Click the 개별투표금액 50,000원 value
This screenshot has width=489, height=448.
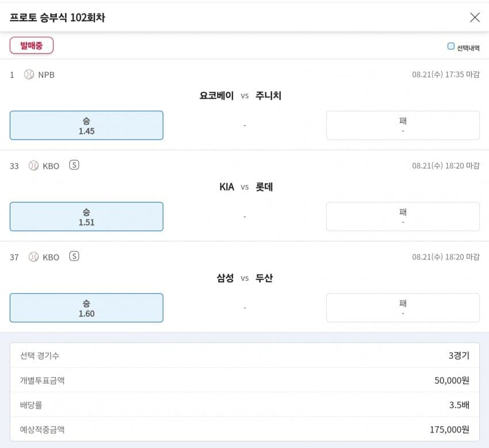[452, 380]
